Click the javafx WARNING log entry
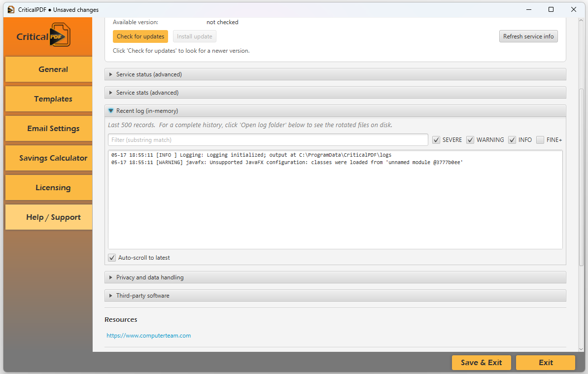The width and height of the screenshot is (588, 374). (x=287, y=162)
